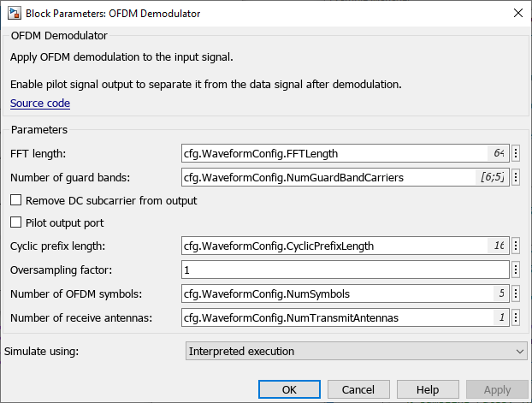Click the three-dot icon for Number of OFDM symbols

[x=516, y=294]
